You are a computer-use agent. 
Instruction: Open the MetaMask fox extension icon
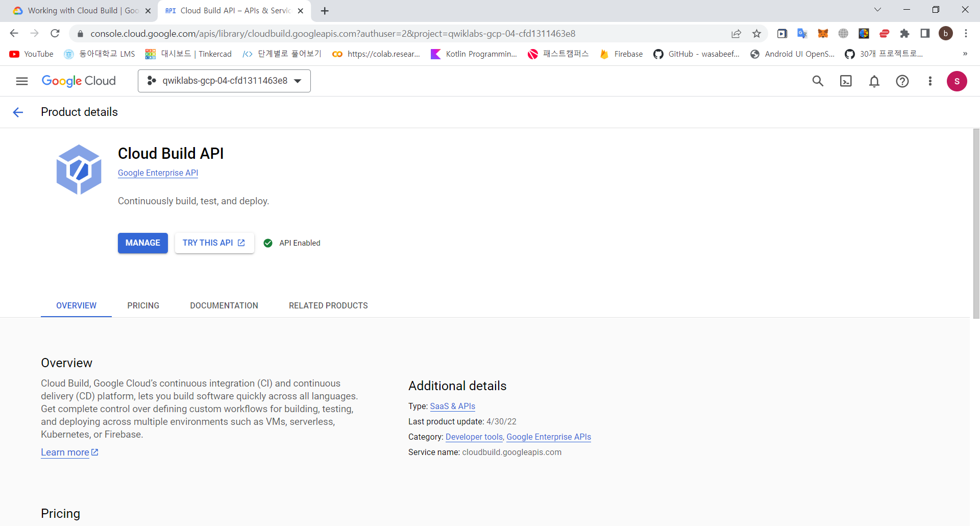tap(823, 34)
